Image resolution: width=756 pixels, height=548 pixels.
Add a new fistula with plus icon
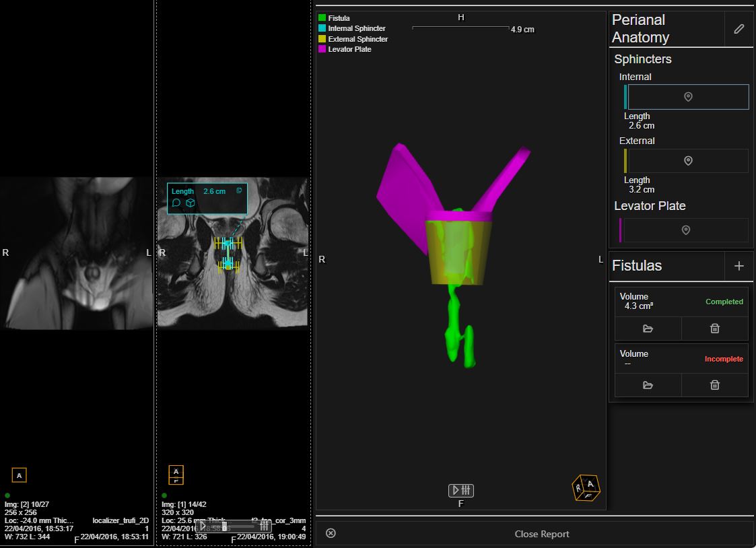click(x=738, y=266)
